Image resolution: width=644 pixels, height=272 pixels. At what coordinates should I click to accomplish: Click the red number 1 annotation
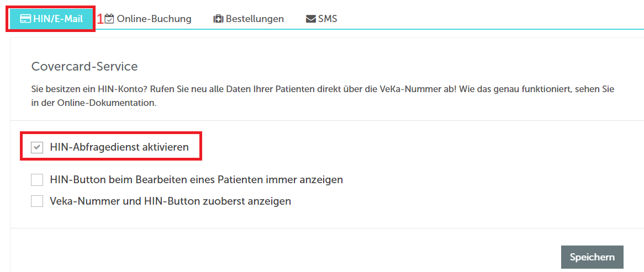(x=100, y=19)
